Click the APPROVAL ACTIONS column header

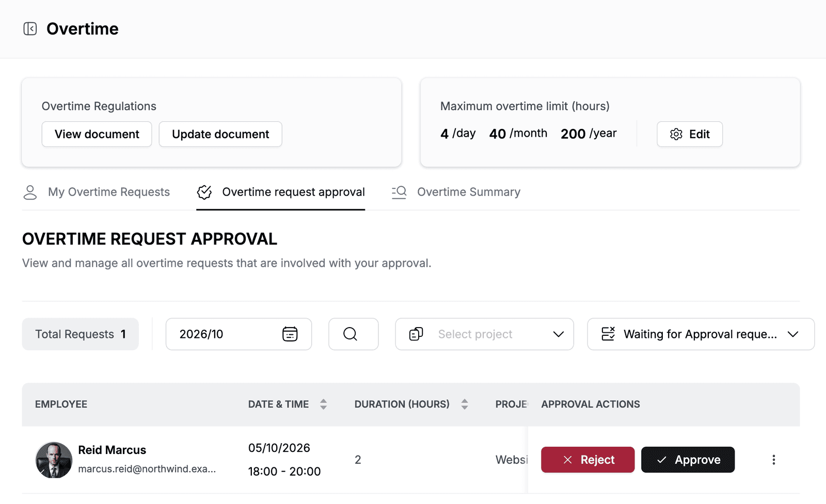click(591, 404)
